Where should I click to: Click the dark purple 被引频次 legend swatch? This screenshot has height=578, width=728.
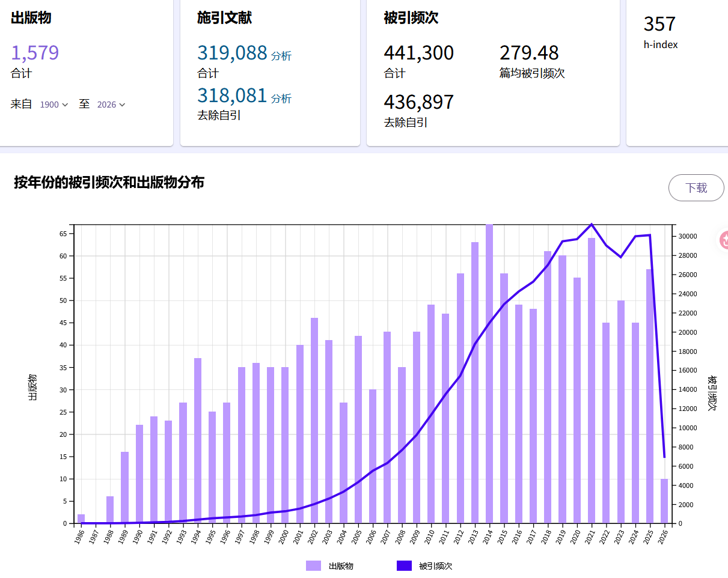point(404,565)
